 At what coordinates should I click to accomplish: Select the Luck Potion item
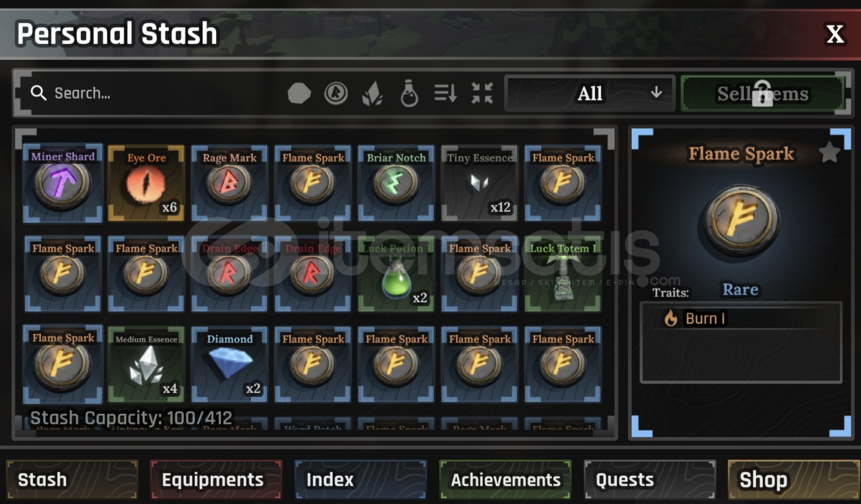coord(396,274)
